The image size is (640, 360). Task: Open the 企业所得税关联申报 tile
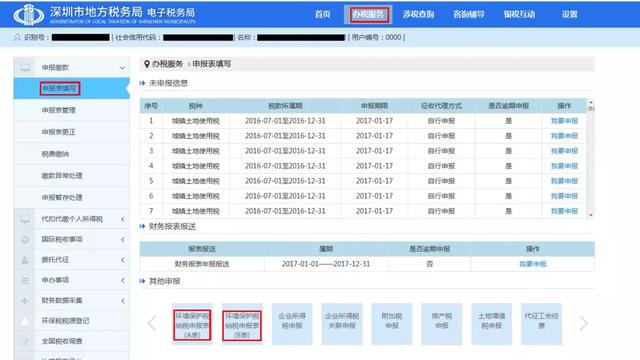tap(342, 324)
